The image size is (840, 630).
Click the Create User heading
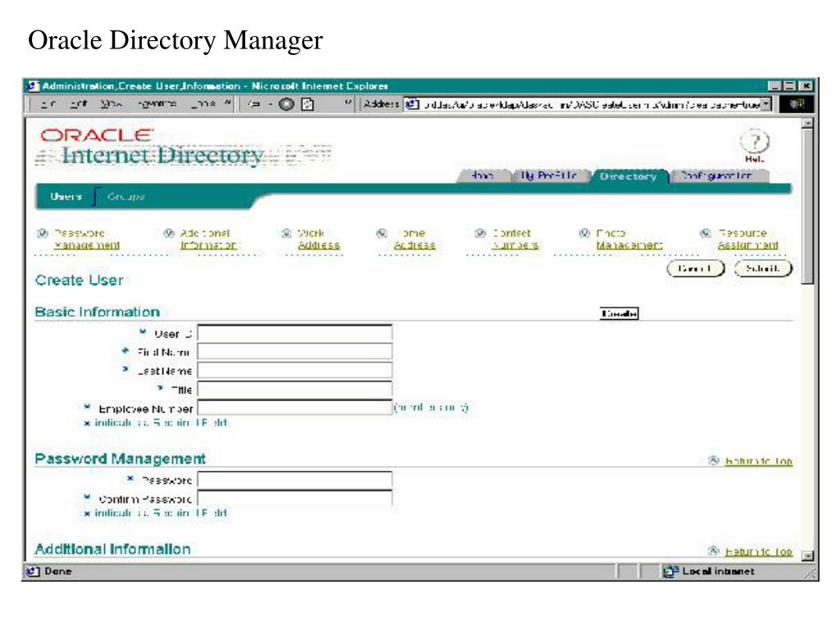click(80, 281)
